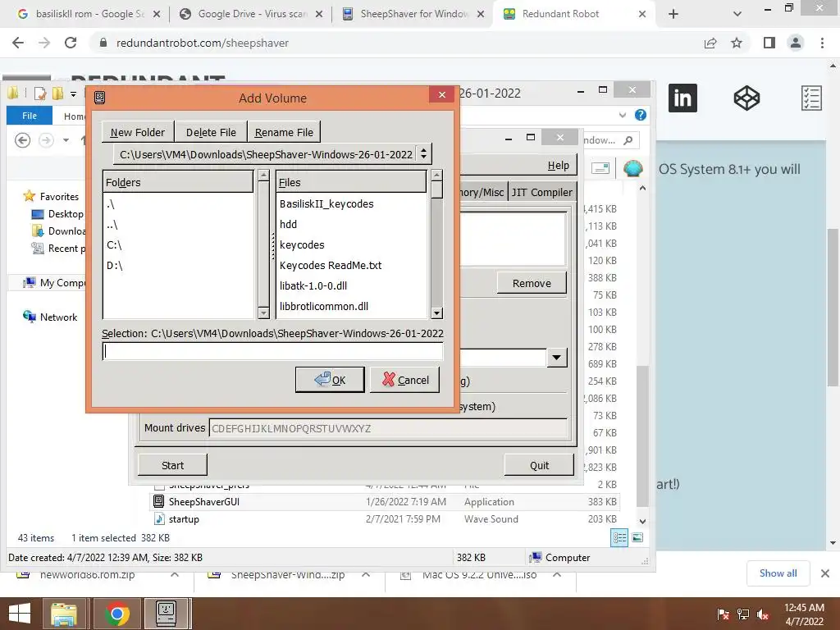Click the Files column header

coord(351,182)
